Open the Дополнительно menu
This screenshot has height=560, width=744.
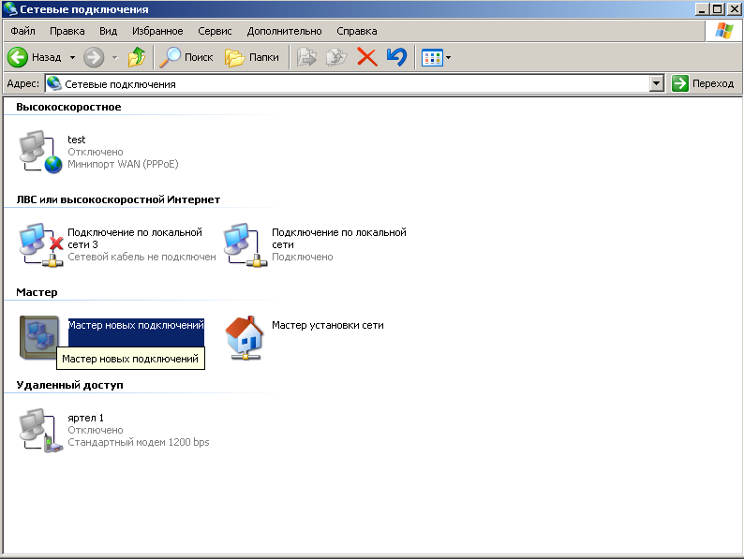284,31
